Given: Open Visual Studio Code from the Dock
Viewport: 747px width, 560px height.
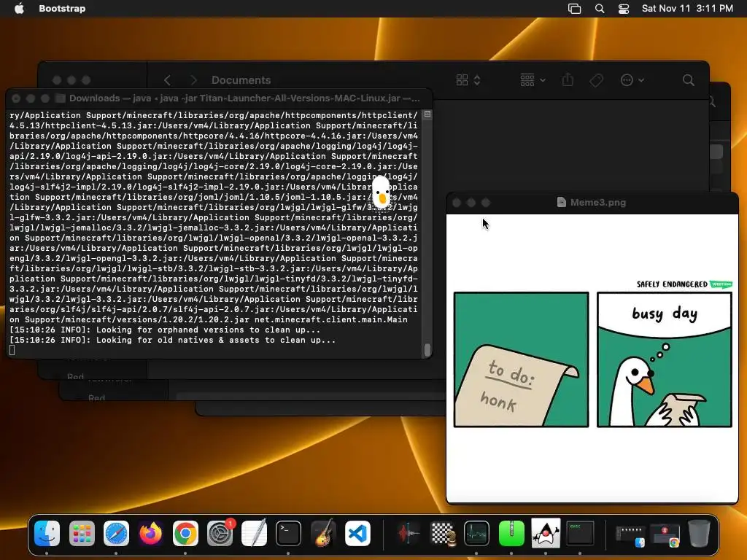Looking at the screenshot, I should [x=357, y=533].
